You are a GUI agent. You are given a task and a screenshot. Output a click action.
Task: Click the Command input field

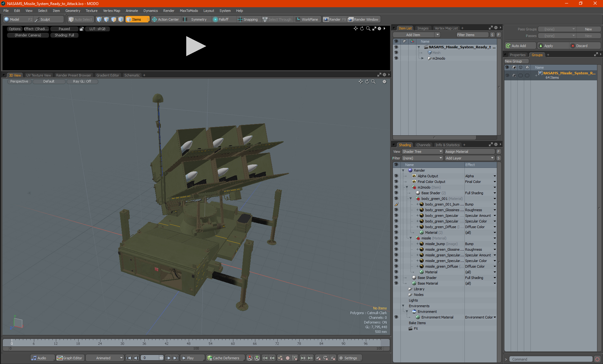click(x=551, y=359)
